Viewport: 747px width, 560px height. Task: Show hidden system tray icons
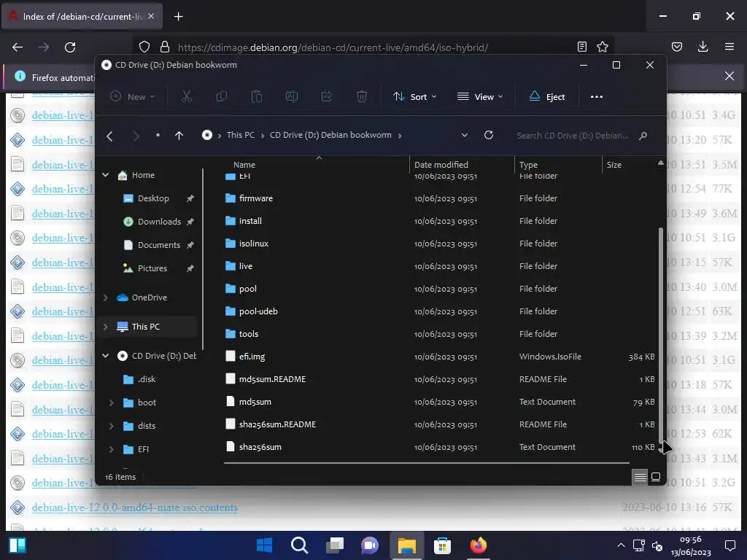621,545
